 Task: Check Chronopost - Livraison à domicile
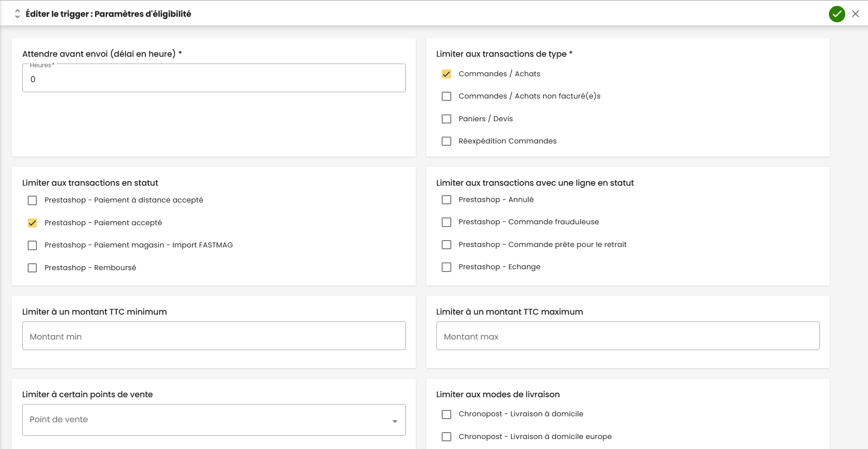[446, 414]
